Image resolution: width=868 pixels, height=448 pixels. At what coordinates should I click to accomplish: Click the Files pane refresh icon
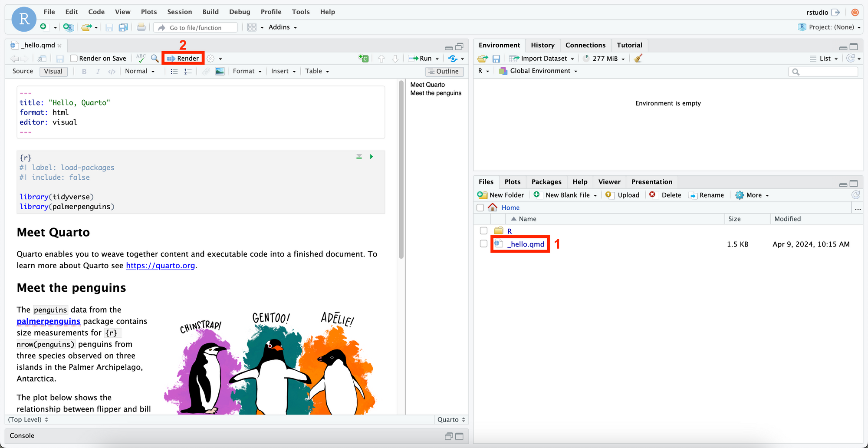[855, 195]
